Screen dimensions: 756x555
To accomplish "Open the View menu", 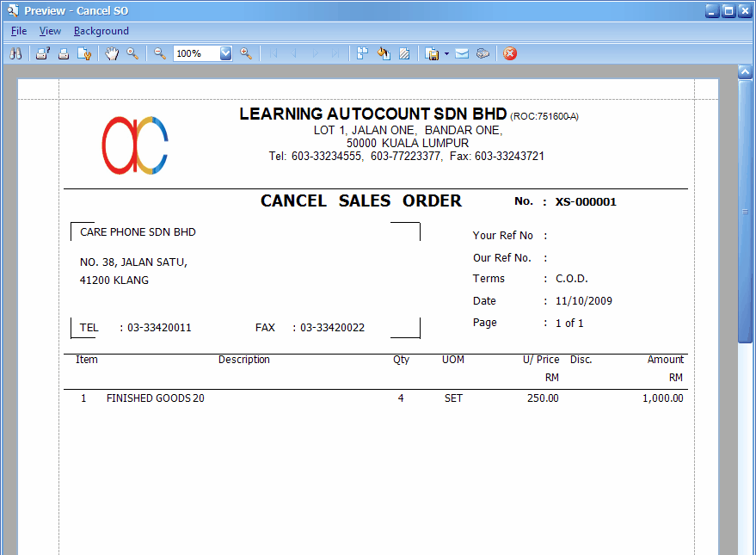I will 50,31.
